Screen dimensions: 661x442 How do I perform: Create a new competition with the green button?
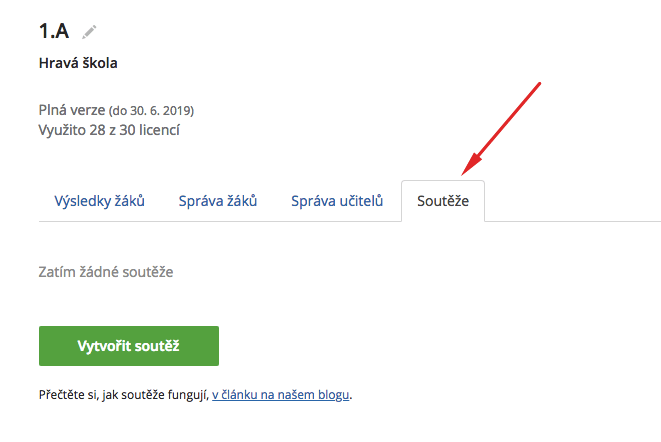(129, 346)
